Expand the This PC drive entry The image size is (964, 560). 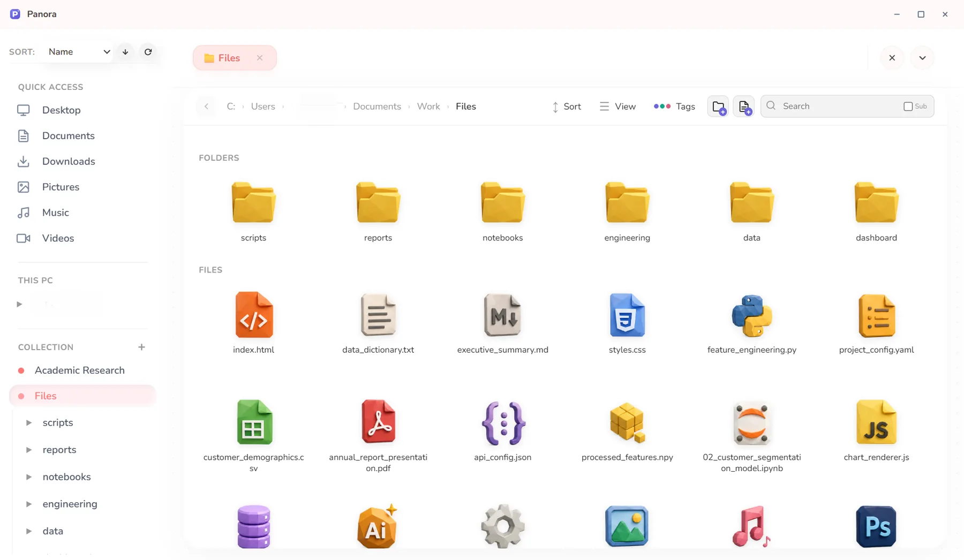(x=19, y=304)
